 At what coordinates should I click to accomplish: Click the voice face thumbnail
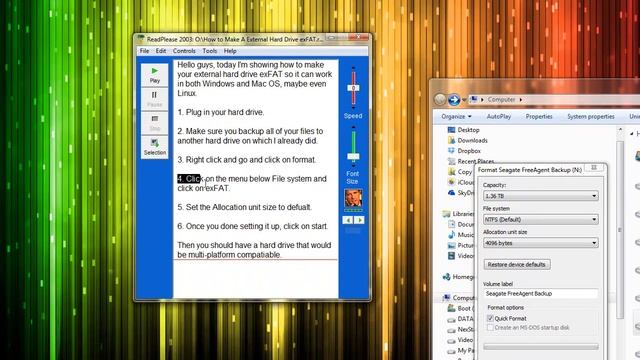pos(353,199)
